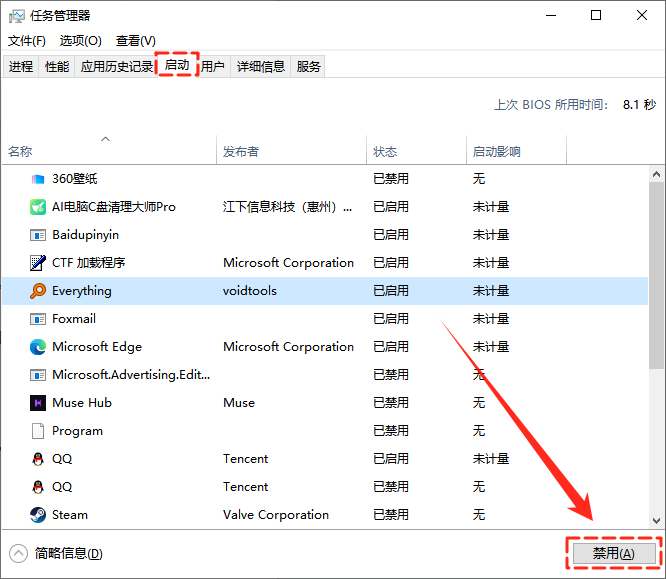This screenshot has height=579, width=666.
Task: Select the Program name text
Action: [x=77, y=431]
